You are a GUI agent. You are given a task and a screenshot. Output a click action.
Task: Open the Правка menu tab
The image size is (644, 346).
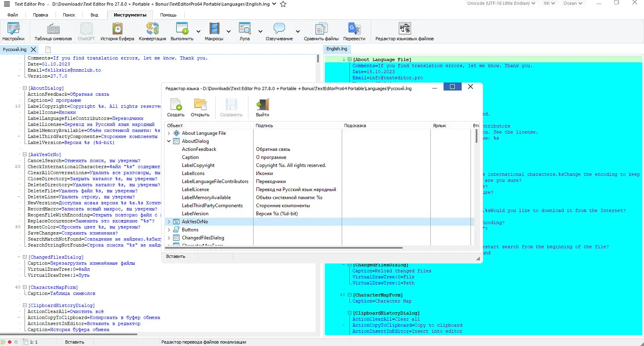41,15
